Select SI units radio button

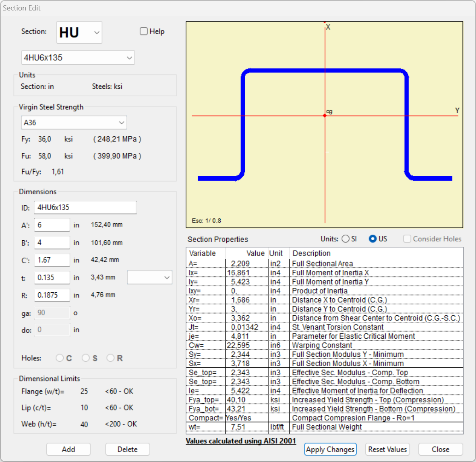pos(346,239)
